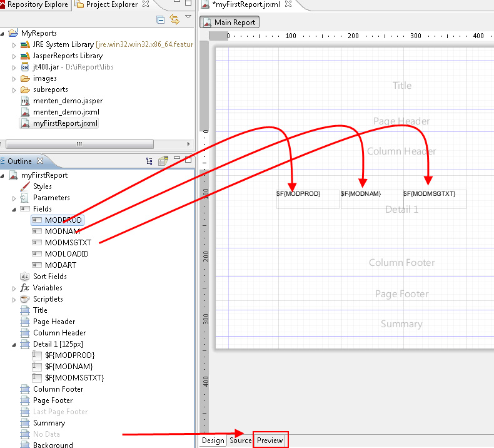Viewport: 494px width, 448px height.
Task: Click the tree view icon in Outline toolbar
Action: [x=149, y=161]
